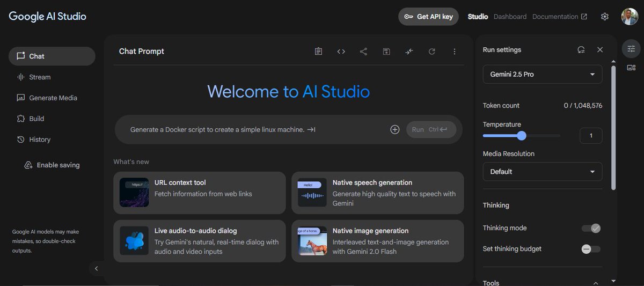
Task: Open the Gemini 2.5 Pro model dropdown
Action: pyautogui.click(x=543, y=74)
